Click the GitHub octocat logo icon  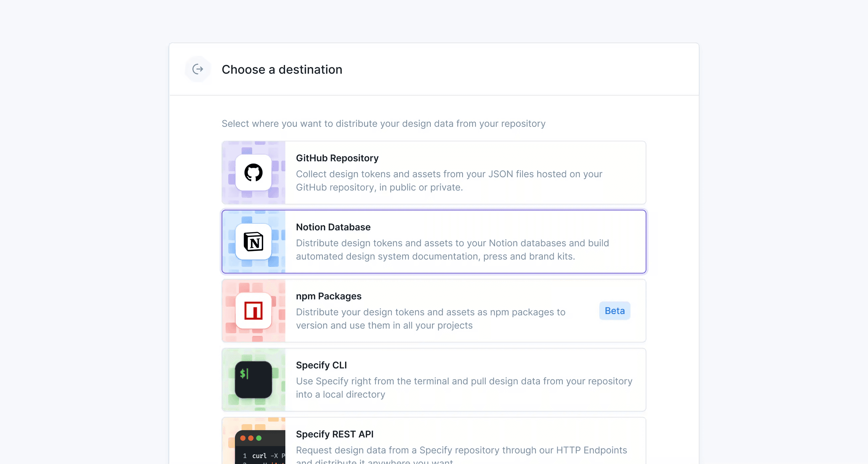coord(253,173)
